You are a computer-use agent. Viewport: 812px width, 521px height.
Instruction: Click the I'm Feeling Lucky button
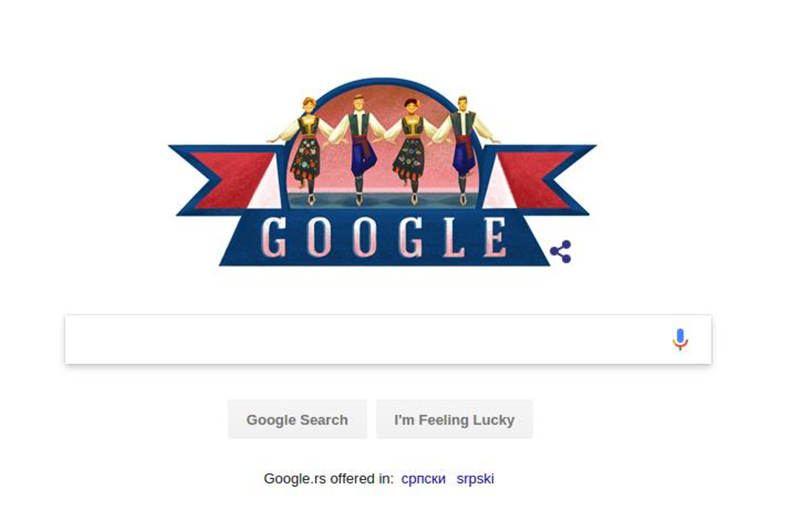coord(454,420)
